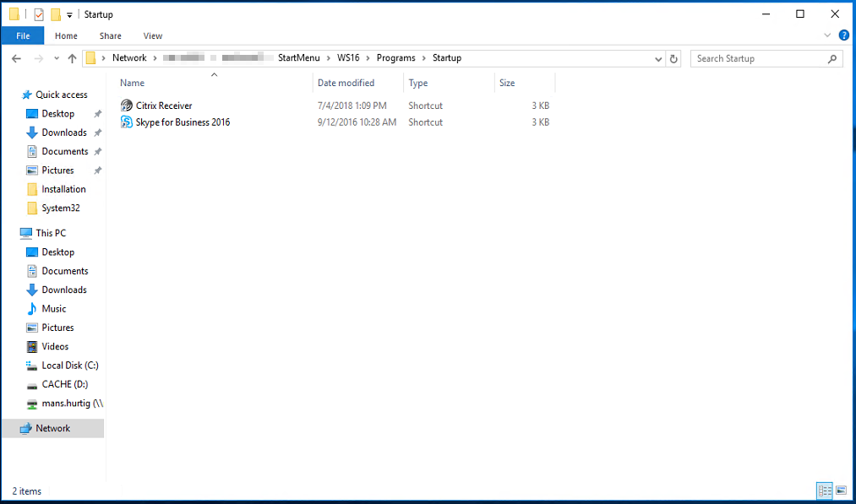This screenshot has width=856, height=504.
Task: Click the Programs breadcrumb in path
Action: point(395,58)
